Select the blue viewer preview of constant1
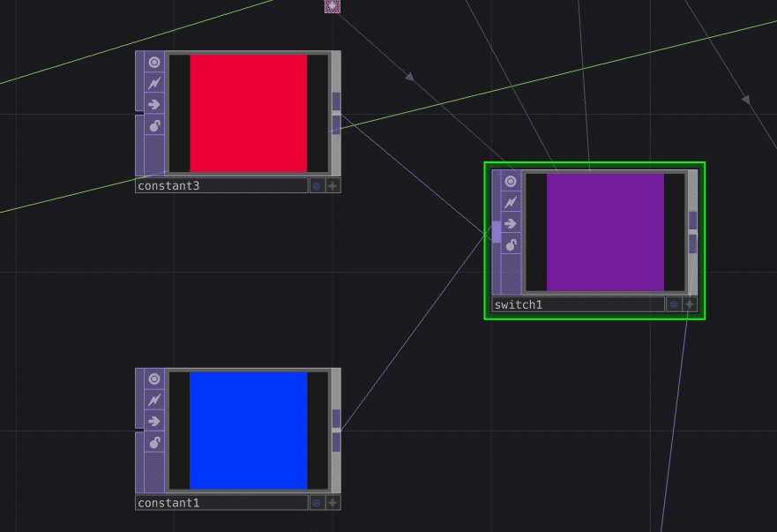777x532 pixels. coord(248,431)
